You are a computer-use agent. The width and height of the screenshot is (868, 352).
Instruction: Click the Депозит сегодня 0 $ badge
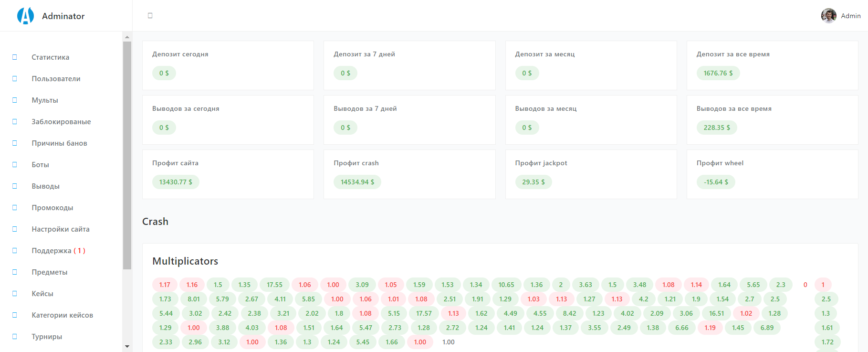(x=164, y=73)
